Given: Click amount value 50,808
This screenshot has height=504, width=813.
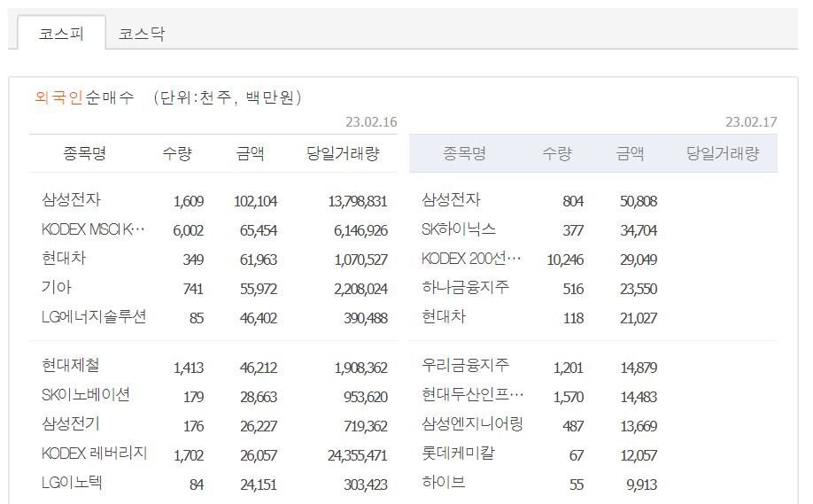Looking at the screenshot, I should coord(639,201).
